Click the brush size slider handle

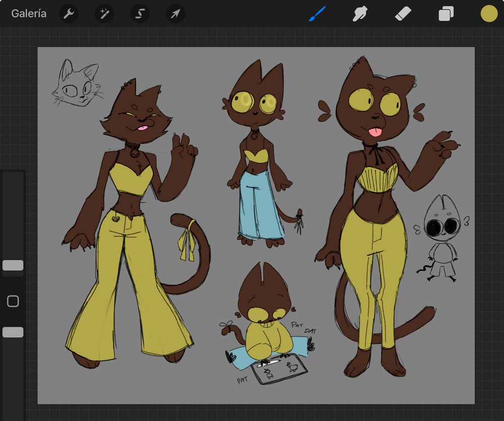(x=13, y=265)
